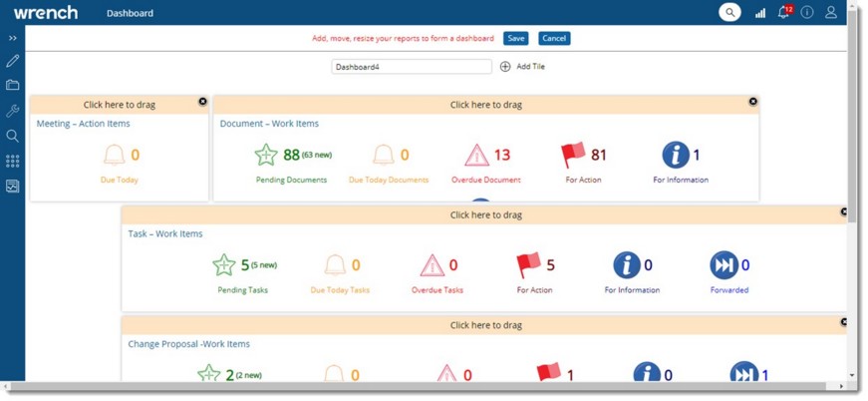Click the Forwarded tasks icon

pyautogui.click(x=723, y=265)
